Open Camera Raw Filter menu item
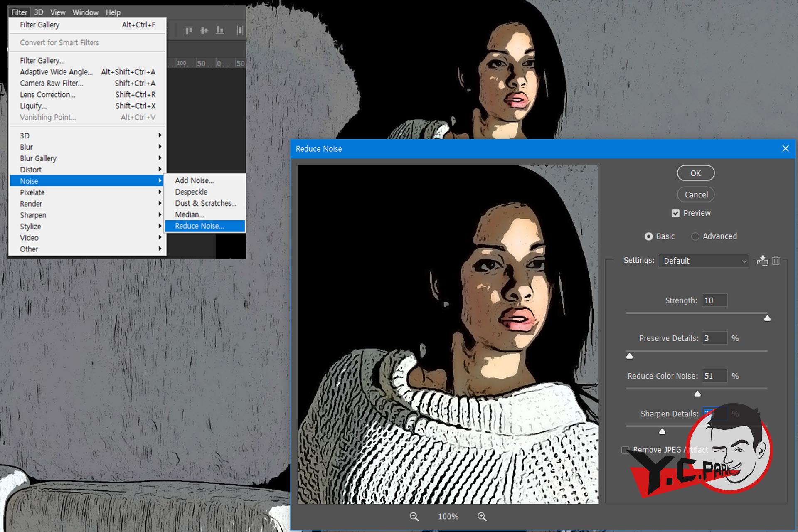798x532 pixels. [52, 83]
